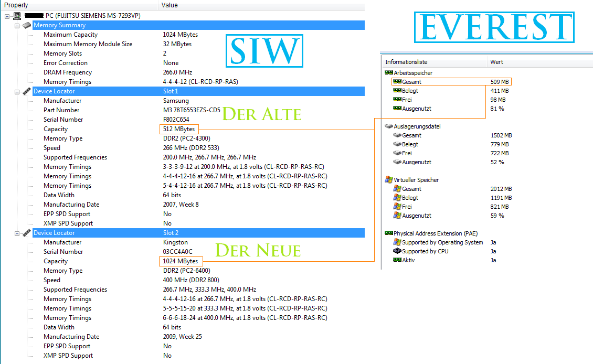Click the 1502 MB Auslagerungsdatei value
This screenshot has height=364, width=593.
coord(501,135)
